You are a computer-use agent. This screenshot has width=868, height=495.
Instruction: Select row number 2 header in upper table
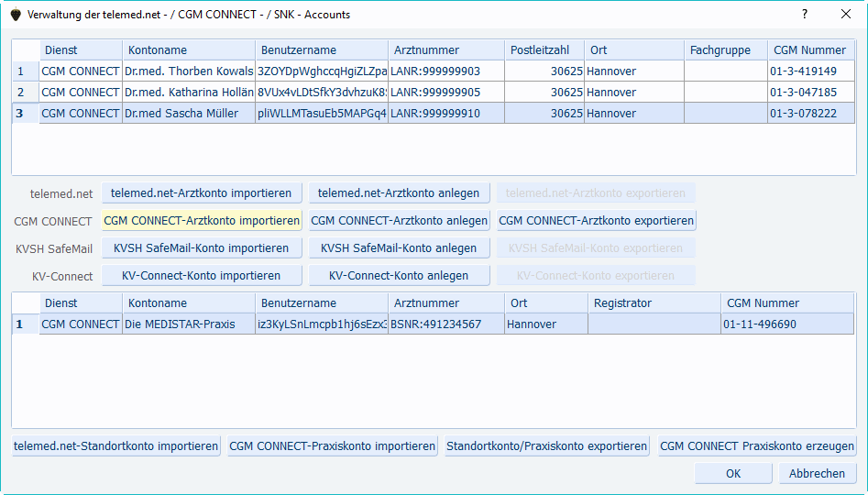click(x=26, y=92)
